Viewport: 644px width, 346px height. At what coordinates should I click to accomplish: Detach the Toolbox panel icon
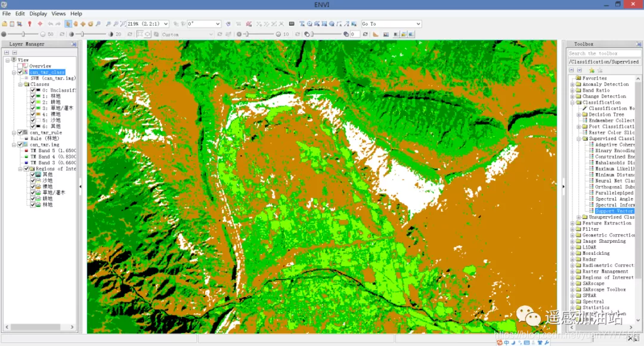pos(639,44)
